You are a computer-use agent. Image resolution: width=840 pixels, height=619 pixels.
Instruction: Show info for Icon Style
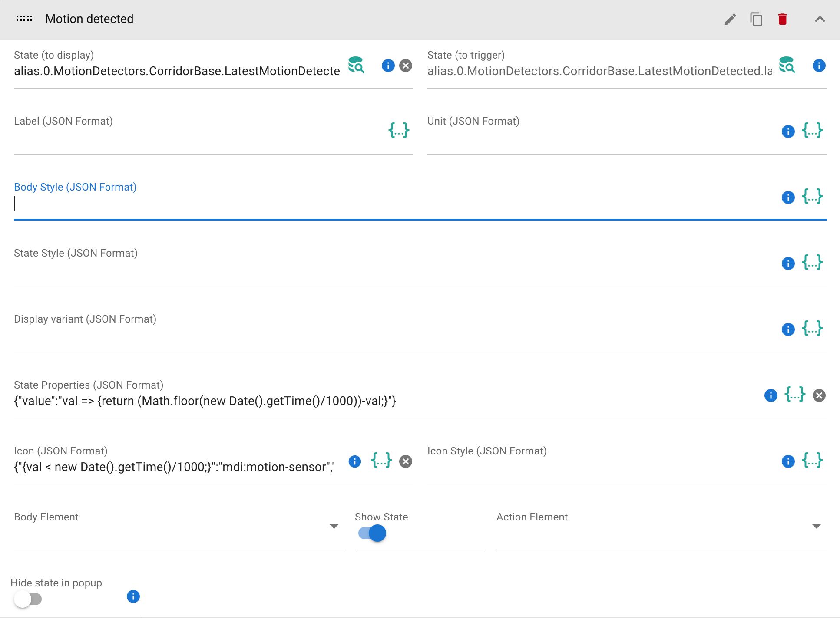(788, 461)
